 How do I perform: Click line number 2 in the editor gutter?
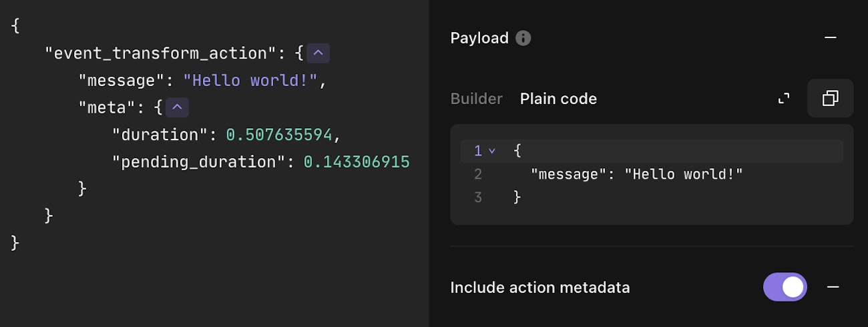[x=477, y=175]
